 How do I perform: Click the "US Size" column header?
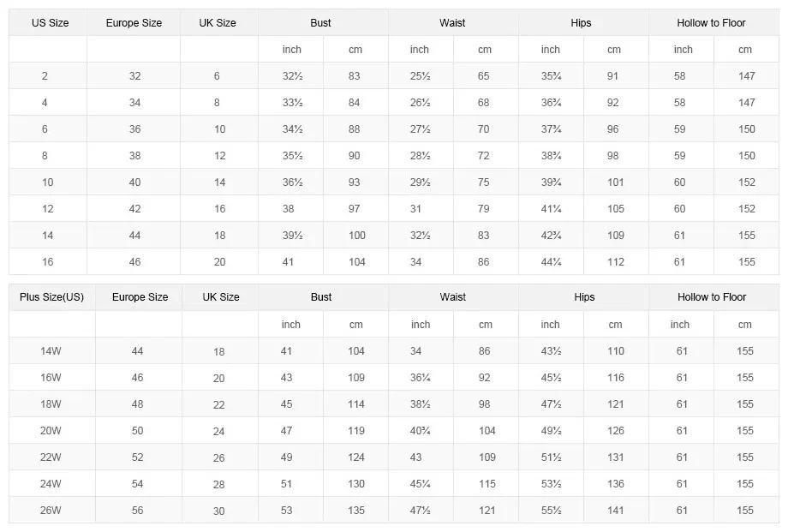50,23
